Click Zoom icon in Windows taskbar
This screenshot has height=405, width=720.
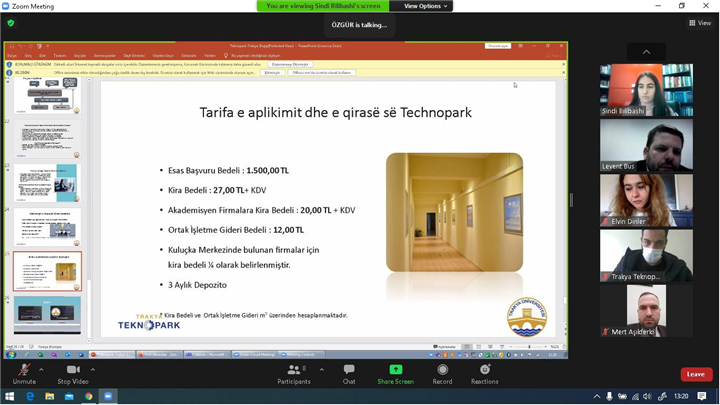point(108,396)
